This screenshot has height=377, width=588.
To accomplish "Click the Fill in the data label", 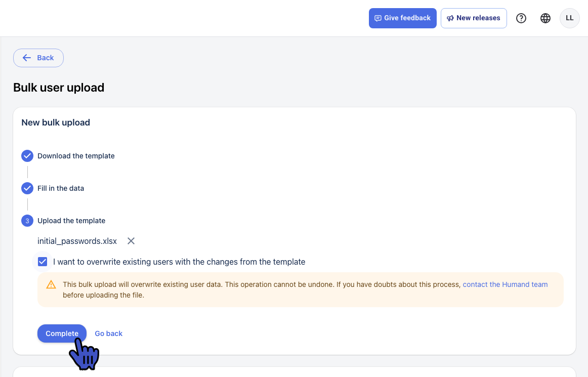I will point(61,188).
